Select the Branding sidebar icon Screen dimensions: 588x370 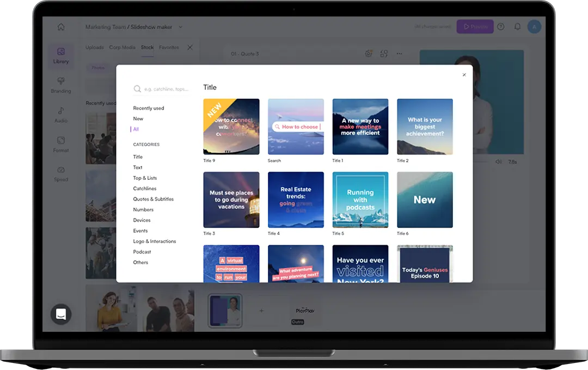(x=60, y=85)
